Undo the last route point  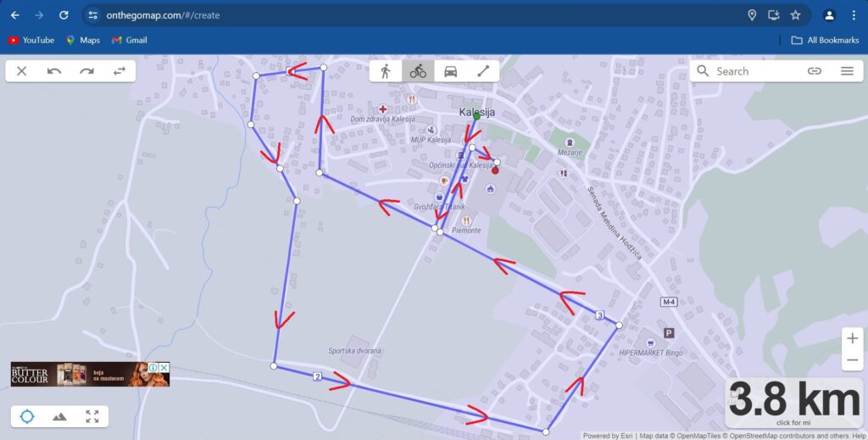(54, 71)
